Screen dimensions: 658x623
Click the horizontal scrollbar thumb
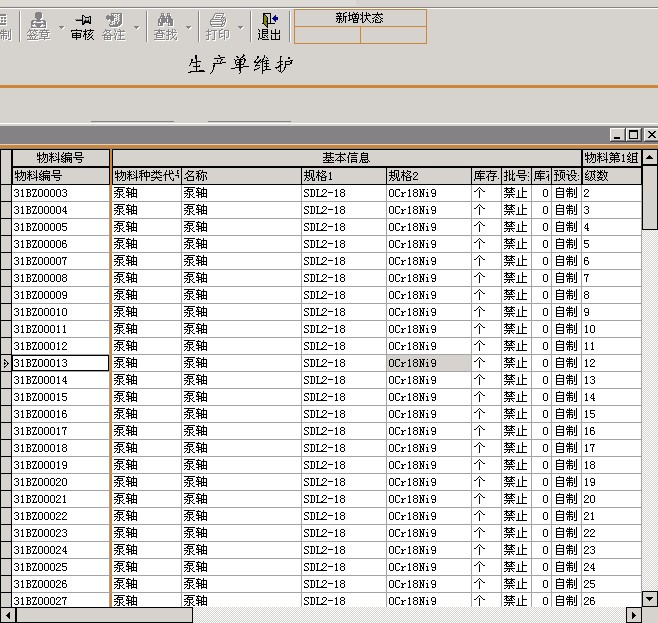click(x=104, y=615)
